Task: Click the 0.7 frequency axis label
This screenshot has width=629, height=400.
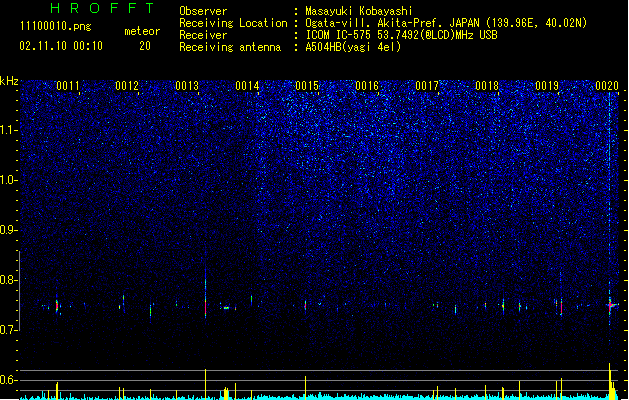Action: pyautogui.click(x=8, y=330)
